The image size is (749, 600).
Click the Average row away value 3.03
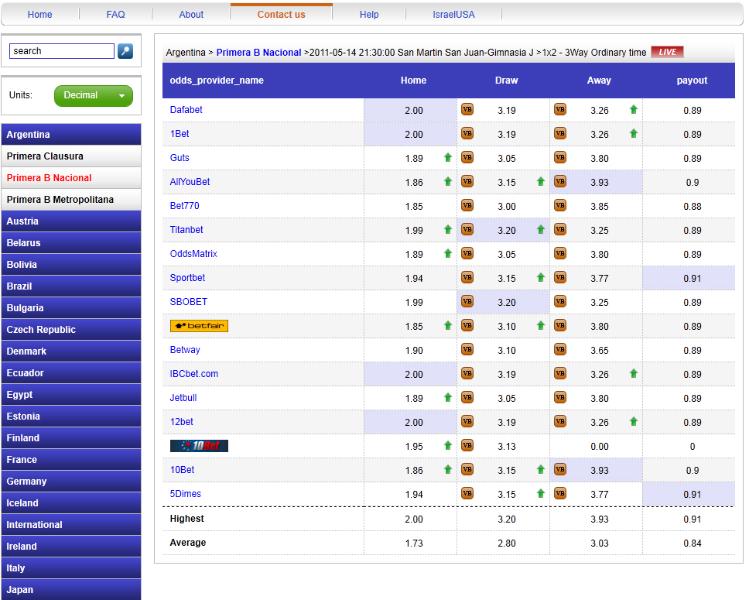[599, 543]
